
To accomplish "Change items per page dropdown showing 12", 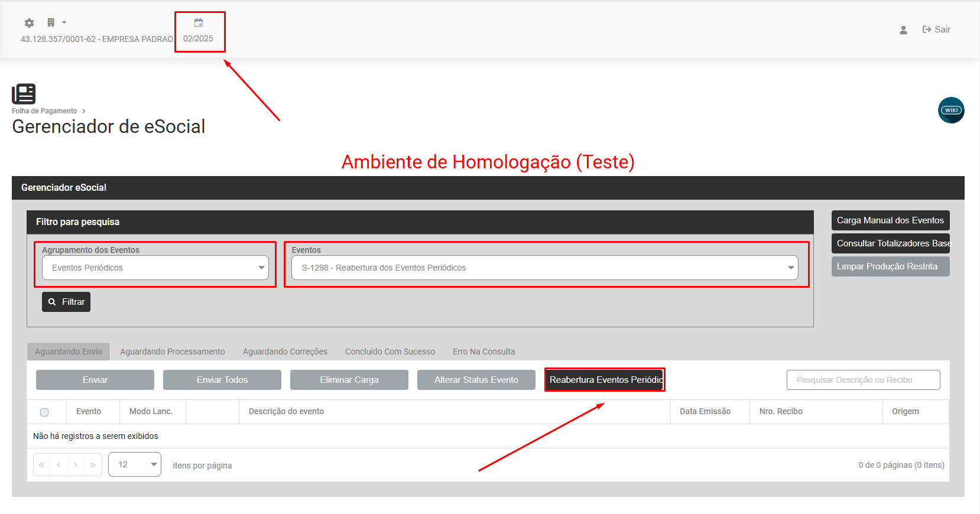I will (135, 464).
